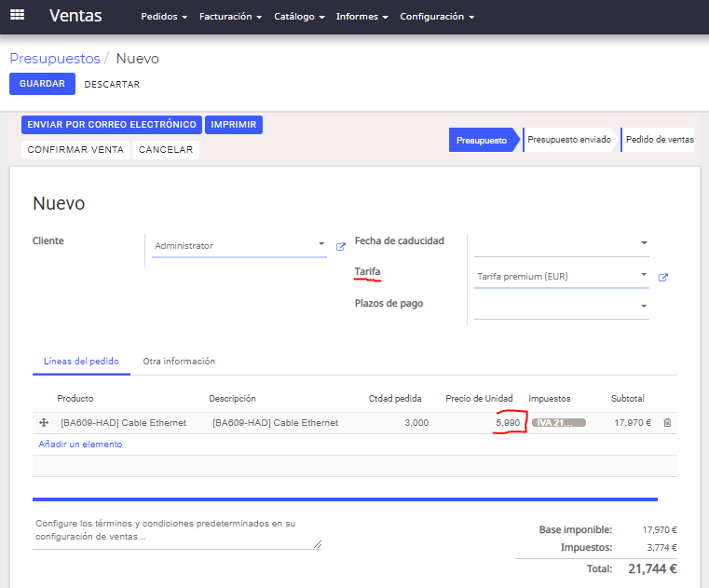
Task: Click the terms and conditions text area
Action: tap(177, 530)
